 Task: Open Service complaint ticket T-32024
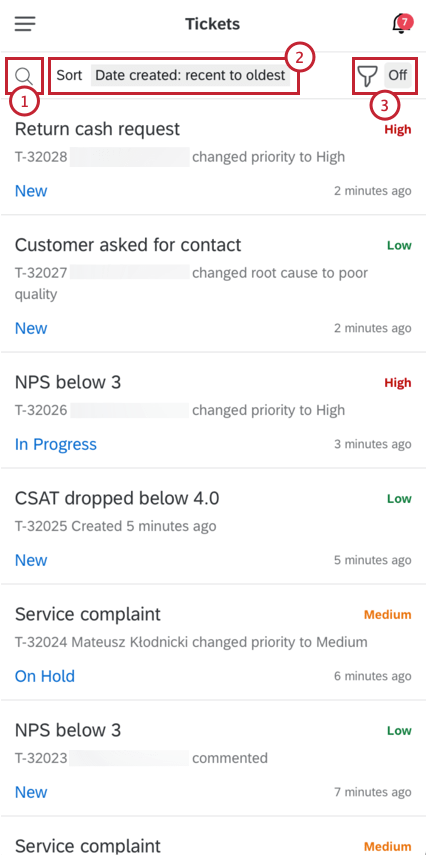(x=213, y=643)
